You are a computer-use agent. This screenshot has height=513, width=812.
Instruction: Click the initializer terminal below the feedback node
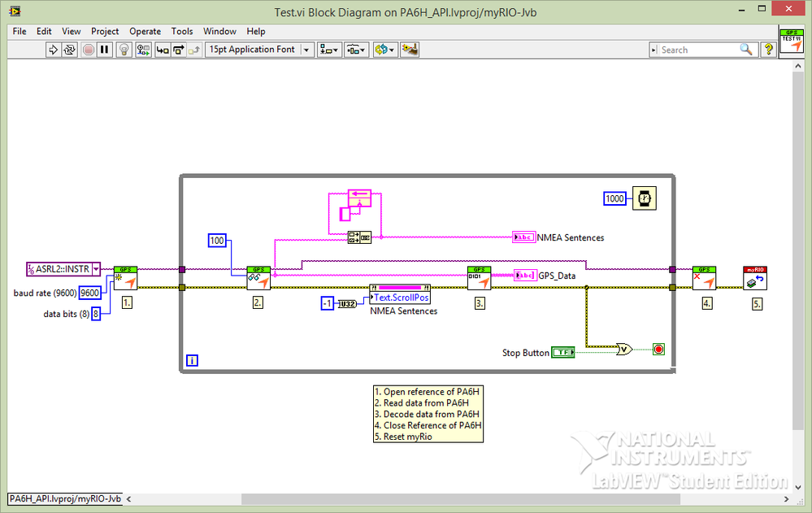click(x=345, y=214)
